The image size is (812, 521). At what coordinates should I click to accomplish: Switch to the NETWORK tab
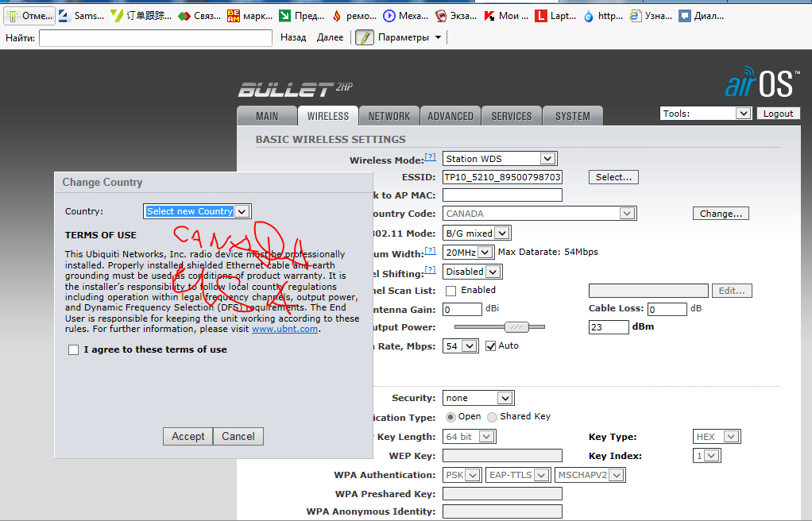click(389, 116)
